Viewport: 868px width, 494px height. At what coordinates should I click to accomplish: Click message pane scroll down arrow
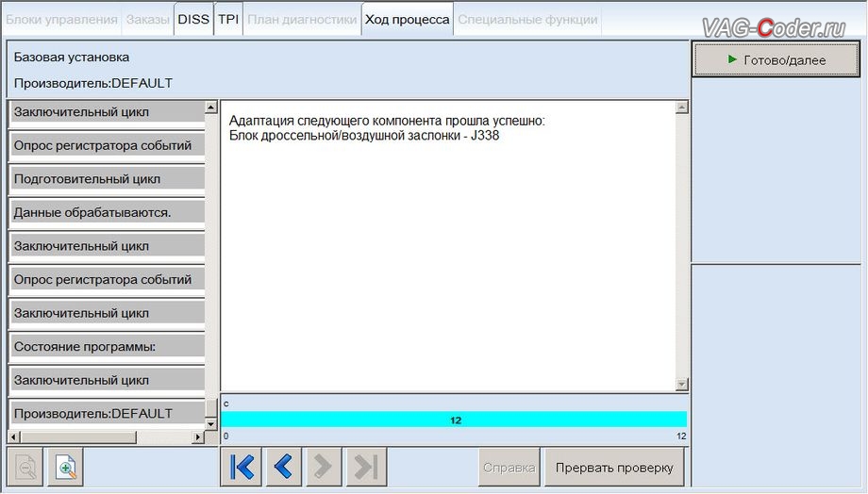click(x=682, y=384)
